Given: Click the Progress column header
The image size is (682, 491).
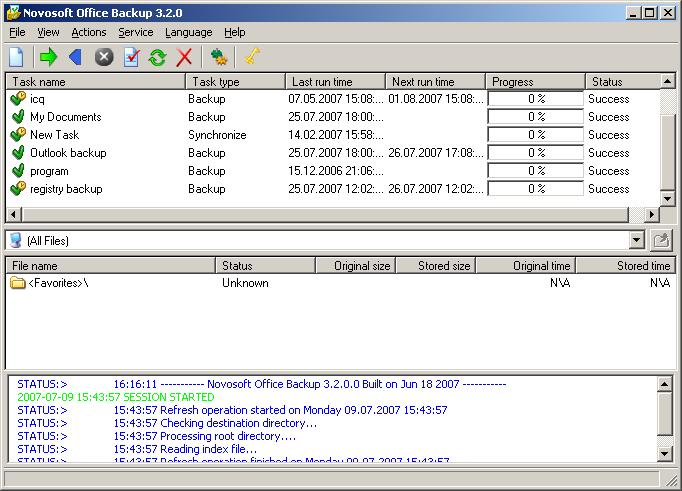Looking at the screenshot, I should click(x=535, y=81).
